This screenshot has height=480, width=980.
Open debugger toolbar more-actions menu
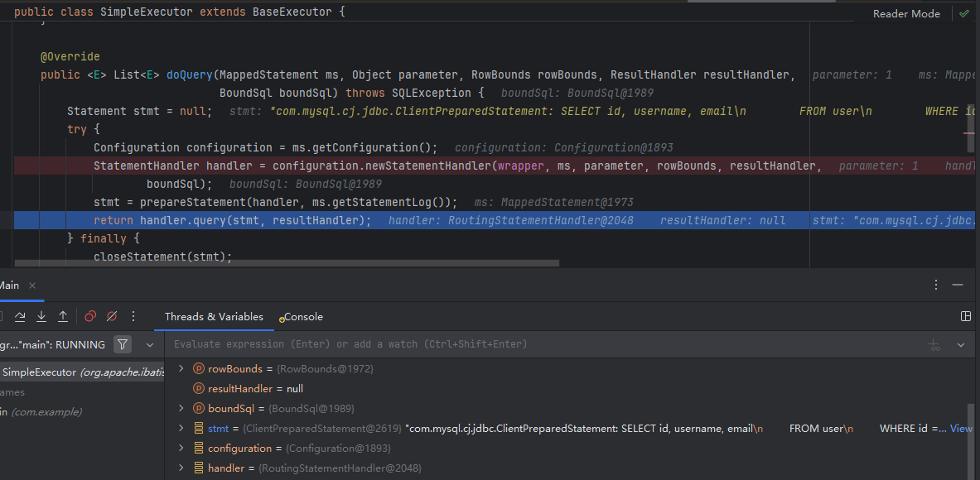pyautogui.click(x=133, y=316)
